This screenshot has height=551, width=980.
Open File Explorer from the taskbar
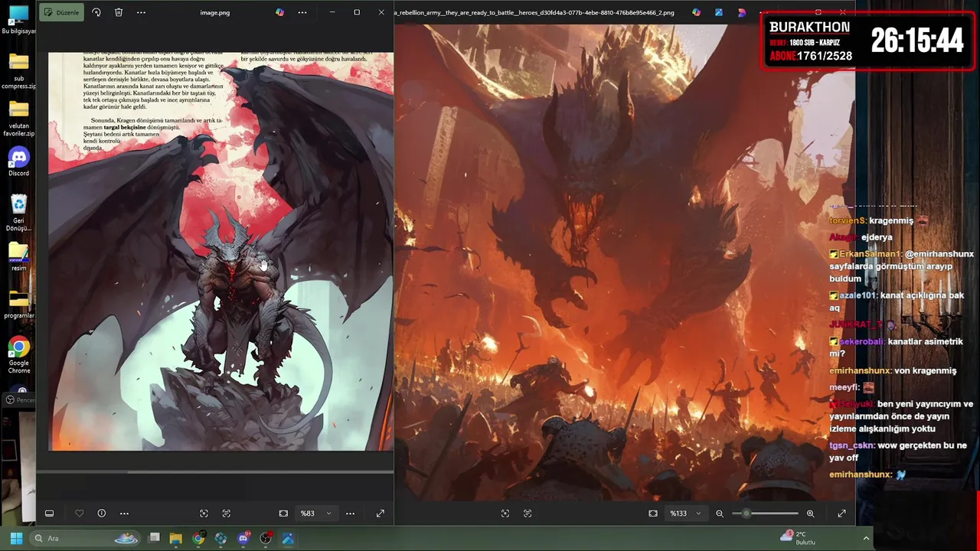(176, 538)
